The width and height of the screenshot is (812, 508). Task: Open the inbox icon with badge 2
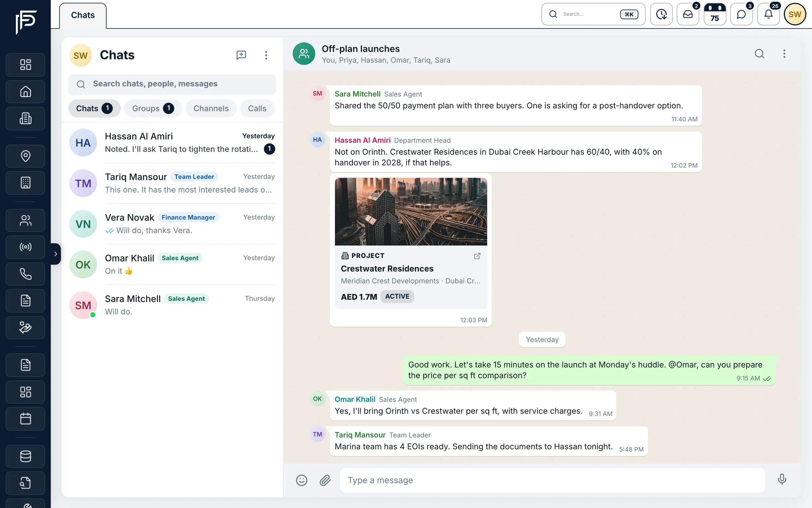[x=688, y=14]
